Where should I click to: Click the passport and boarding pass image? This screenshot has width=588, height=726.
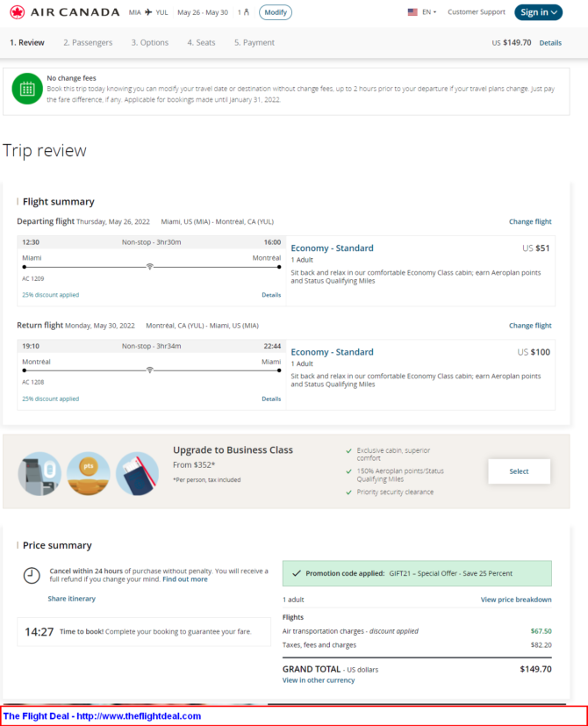tap(138, 474)
